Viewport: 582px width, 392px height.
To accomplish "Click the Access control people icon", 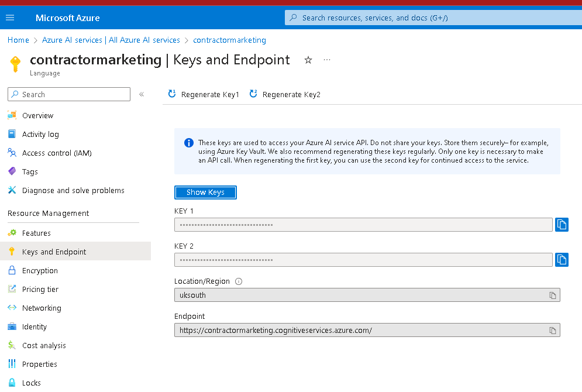I will (12, 153).
